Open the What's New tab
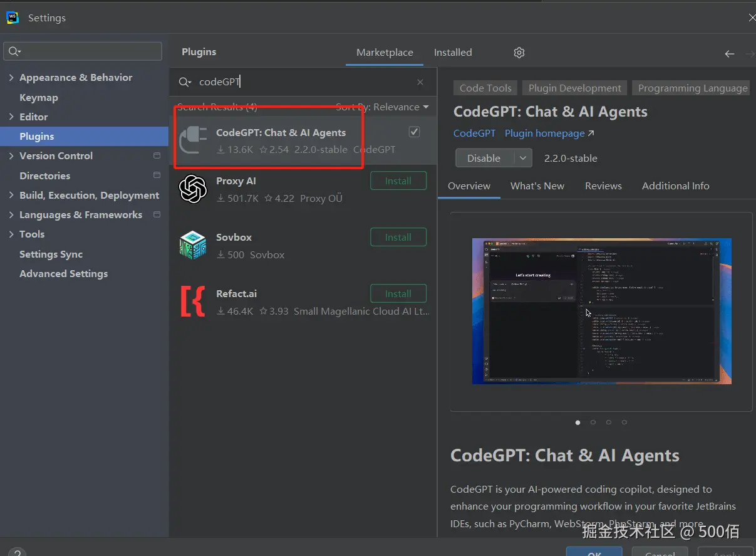 [537, 186]
